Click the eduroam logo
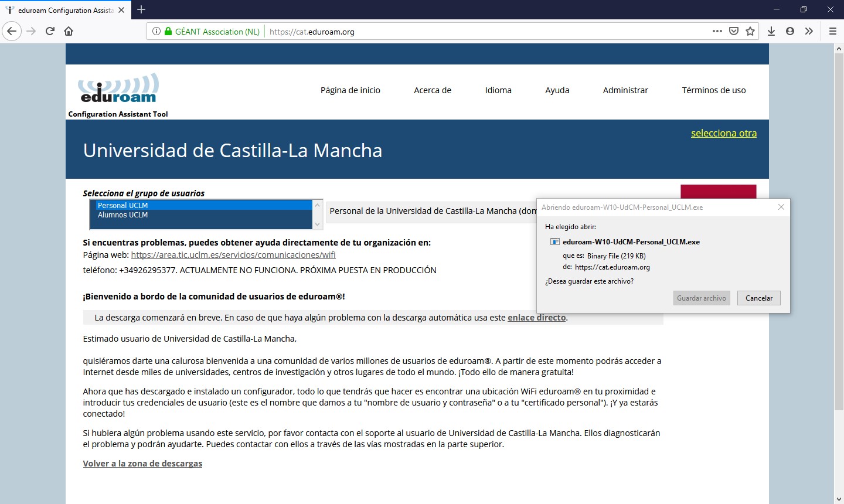844x504 pixels. (118, 89)
